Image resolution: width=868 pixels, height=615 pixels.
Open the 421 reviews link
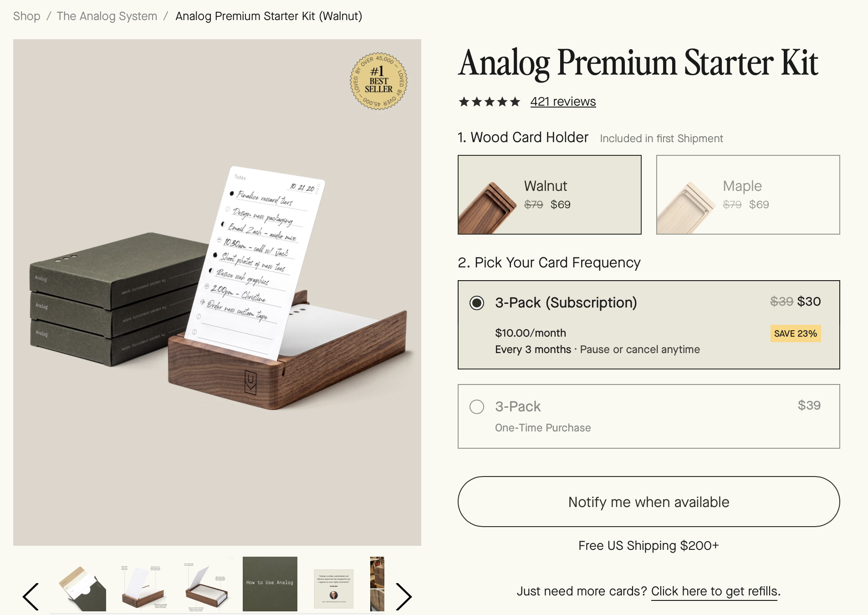point(563,102)
